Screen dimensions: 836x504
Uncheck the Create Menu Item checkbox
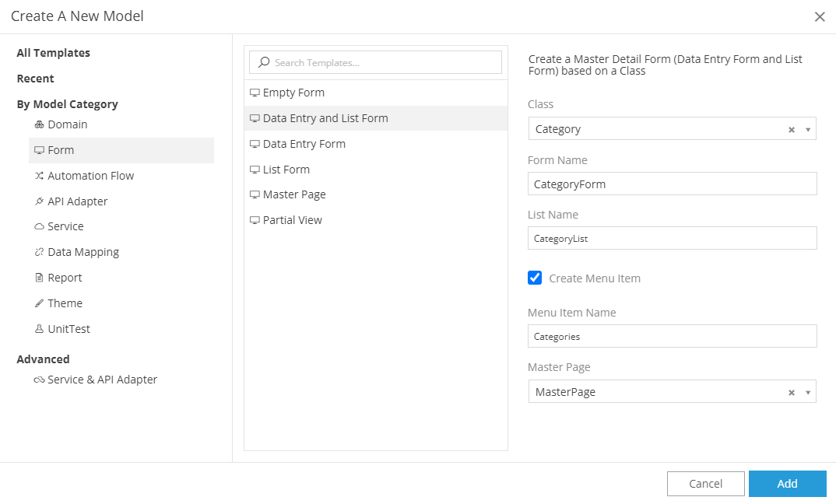535,278
